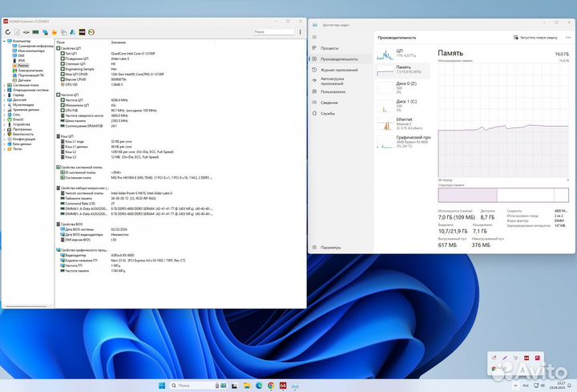Select Тесты in AIDA64 tree
577x392 pixels.
pyautogui.click(x=14, y=149)
